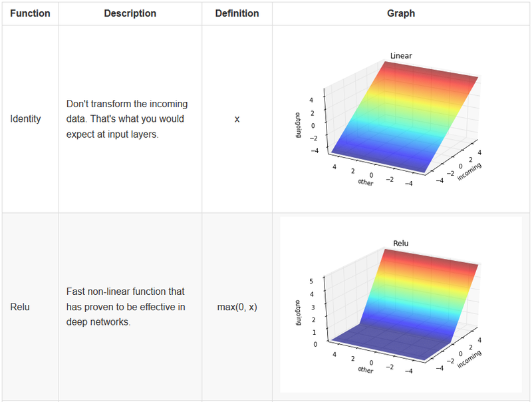532x402 pixels.
Task: Click the 'Linear' graph title
Action: click(401, 56)
